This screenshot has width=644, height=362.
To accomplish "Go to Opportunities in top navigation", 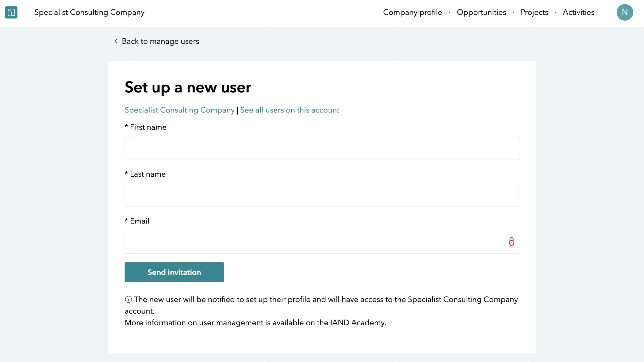I will 481,12.
